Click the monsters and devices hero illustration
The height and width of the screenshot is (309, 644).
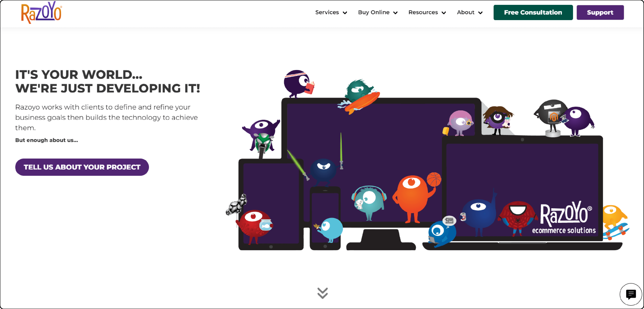pos(427,160)
